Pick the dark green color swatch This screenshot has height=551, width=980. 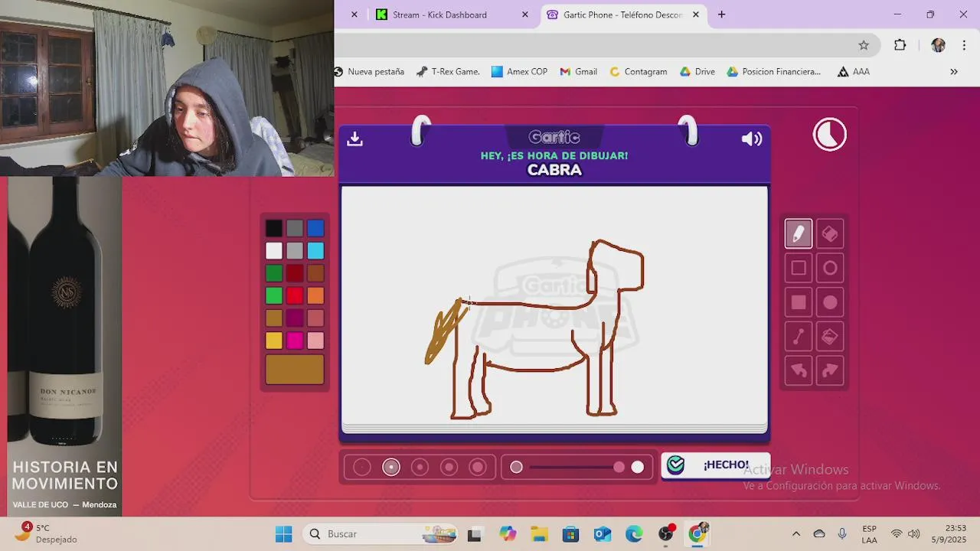274,273
